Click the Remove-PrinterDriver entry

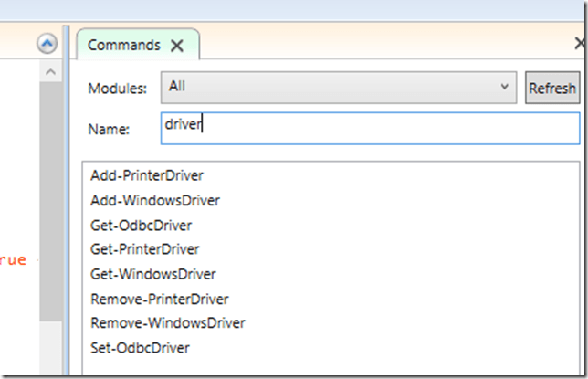pyautogui.click(x=160, y=299)
